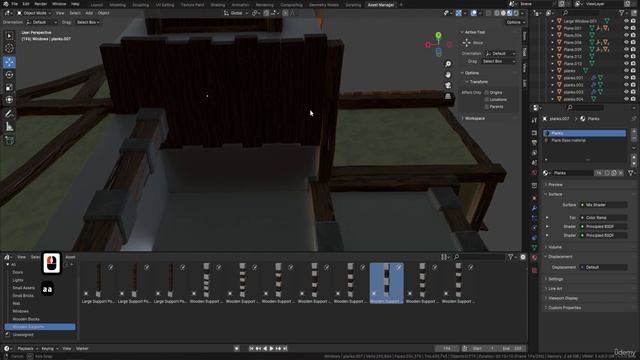The image size is (640, 360).
Task: Open the viewport Add menu
Action: pos(89,13)
